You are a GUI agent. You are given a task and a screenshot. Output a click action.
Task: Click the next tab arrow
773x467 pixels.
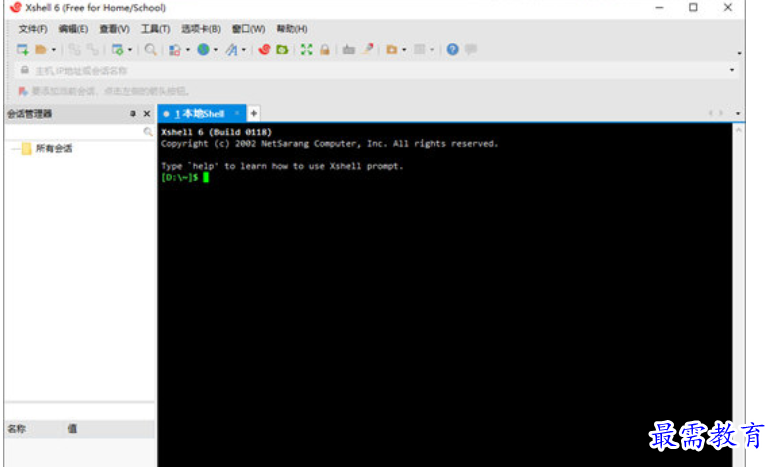pyautogui.click(x=721, y=113)
